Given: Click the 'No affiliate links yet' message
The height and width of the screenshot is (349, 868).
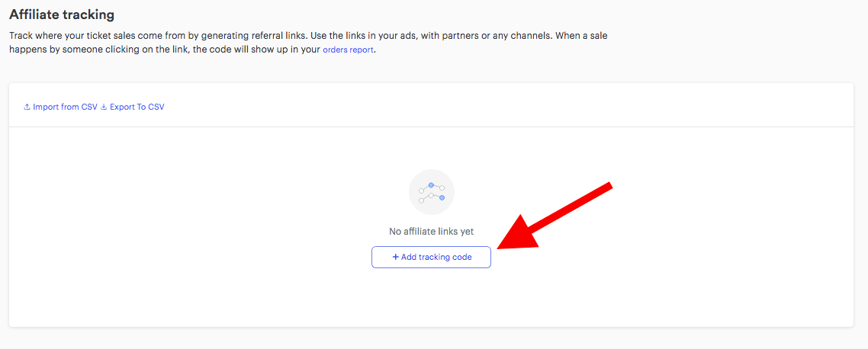Looking at the screenshot, I should click(431, 231).
